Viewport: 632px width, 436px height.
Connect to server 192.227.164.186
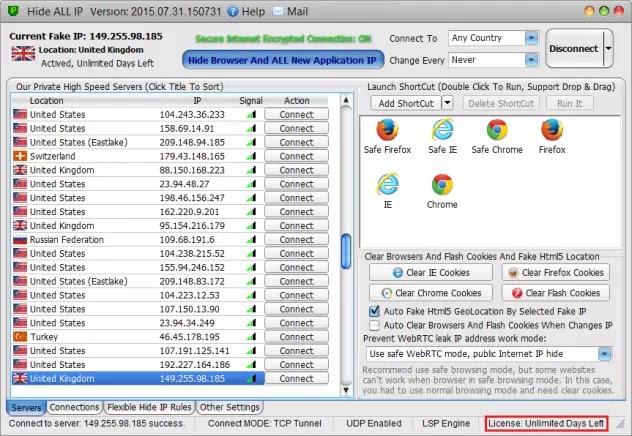click(296, 365)
